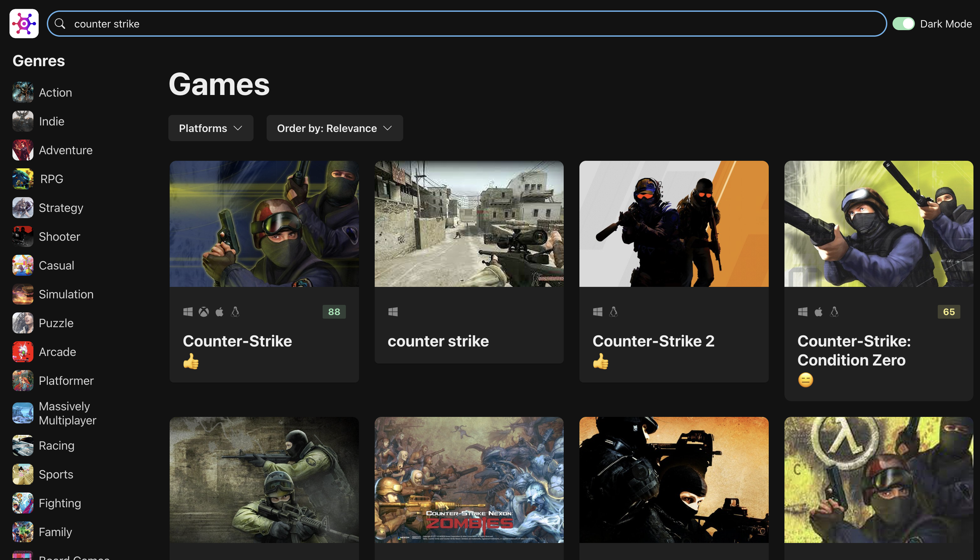The height and width of the screenshot is (560, 980).
Task: Click the Puzzle genre icon
Action: (x=23, y=323)
